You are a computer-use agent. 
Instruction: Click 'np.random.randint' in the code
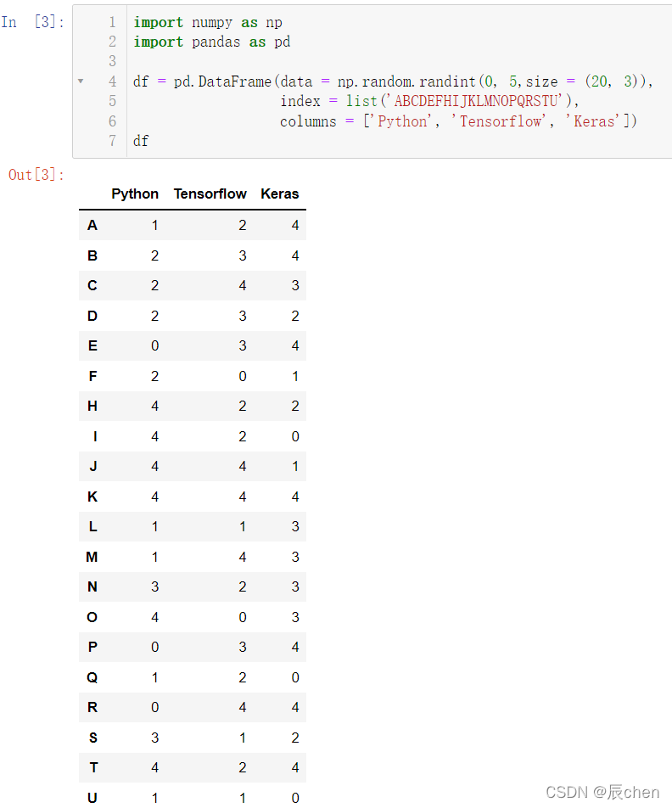[x=406, y=81]
